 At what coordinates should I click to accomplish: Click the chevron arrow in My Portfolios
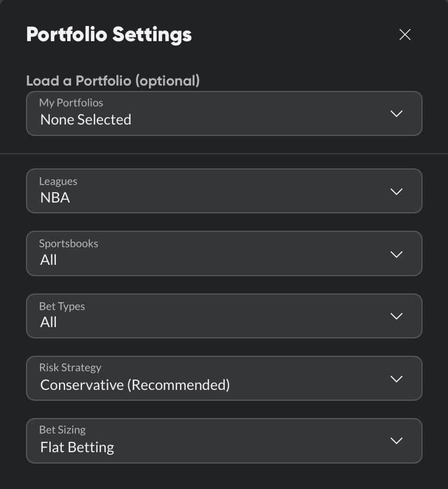(397, 114)
